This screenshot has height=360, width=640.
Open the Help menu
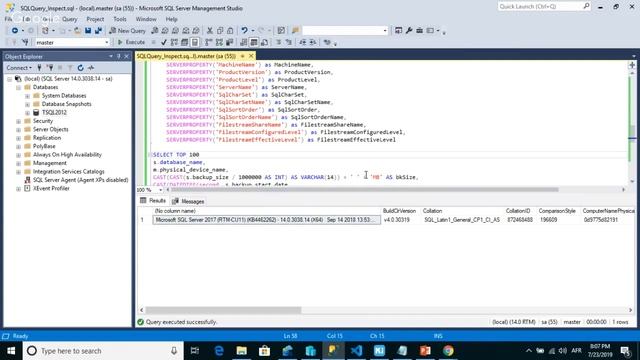(x=171, y=19)
